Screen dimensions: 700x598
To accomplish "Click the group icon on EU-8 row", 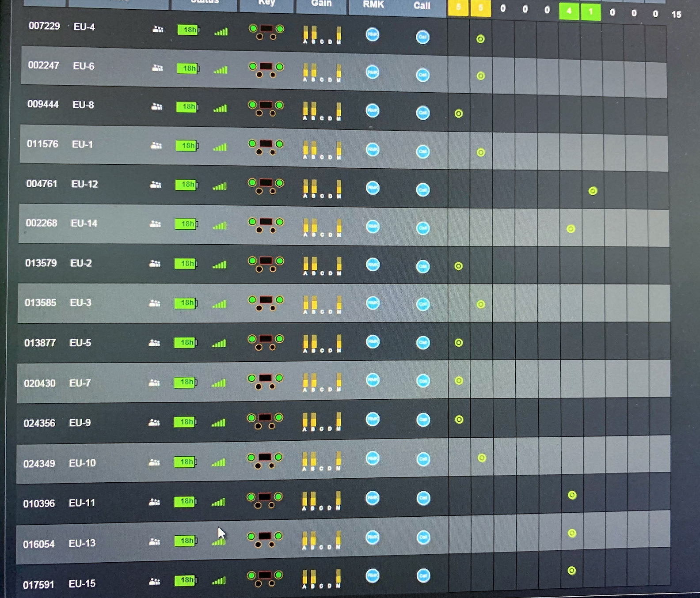I will [157, 107].
